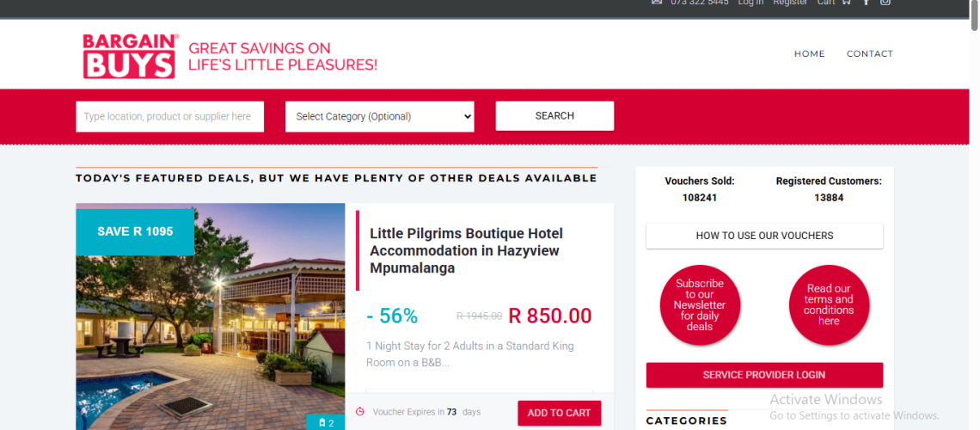Screen dimensions: 980x430
Task: Click the Log in link
Action: point(750,3)
